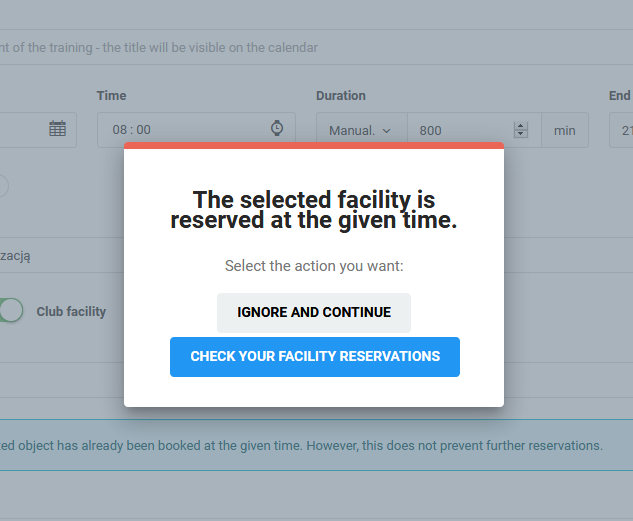The width and height of the screenshot is (633, 521).
Task: Increase duration with the up arrow
Action: [x=520, y=125]
